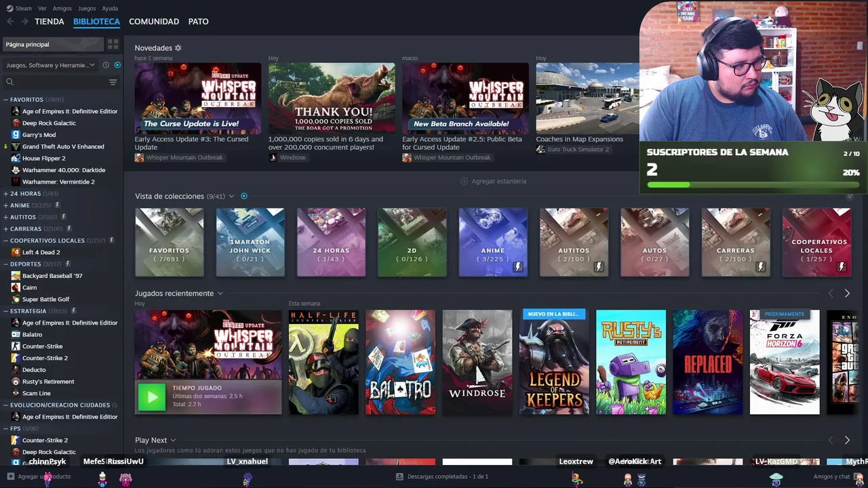Click the add-product plus icon at bottom

[x=10, y=476]
